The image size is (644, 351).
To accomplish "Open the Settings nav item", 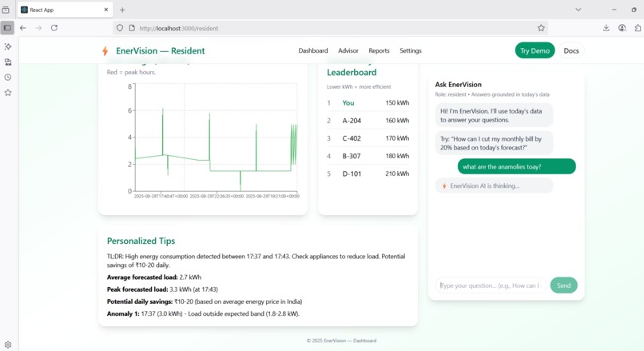I will click(411, 50).
